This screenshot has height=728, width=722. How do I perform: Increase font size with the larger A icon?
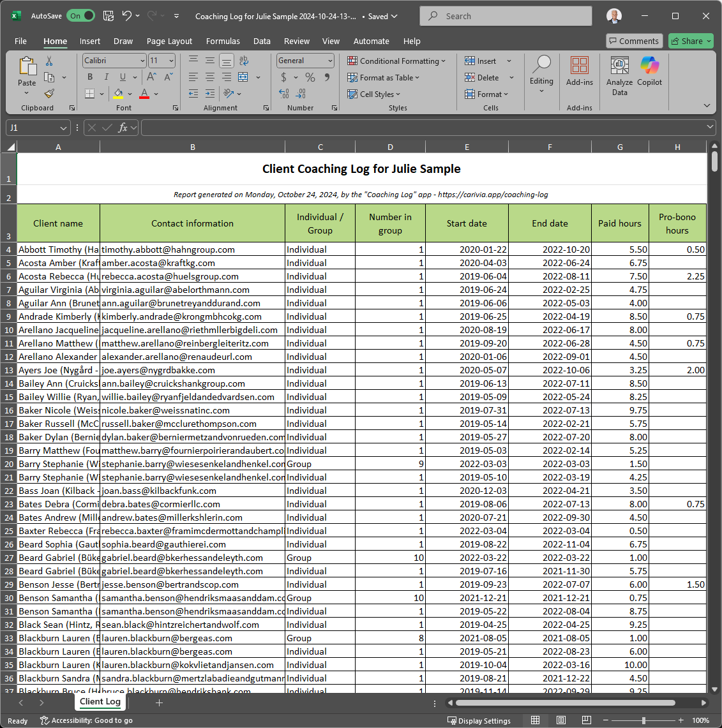coord(151,77)
